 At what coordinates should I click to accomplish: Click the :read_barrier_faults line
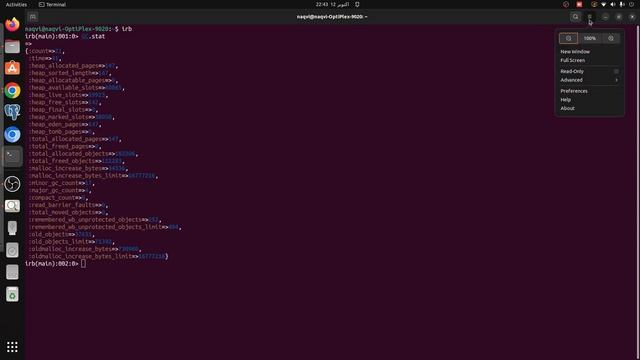pyautogui.click(x=68, y=205)
